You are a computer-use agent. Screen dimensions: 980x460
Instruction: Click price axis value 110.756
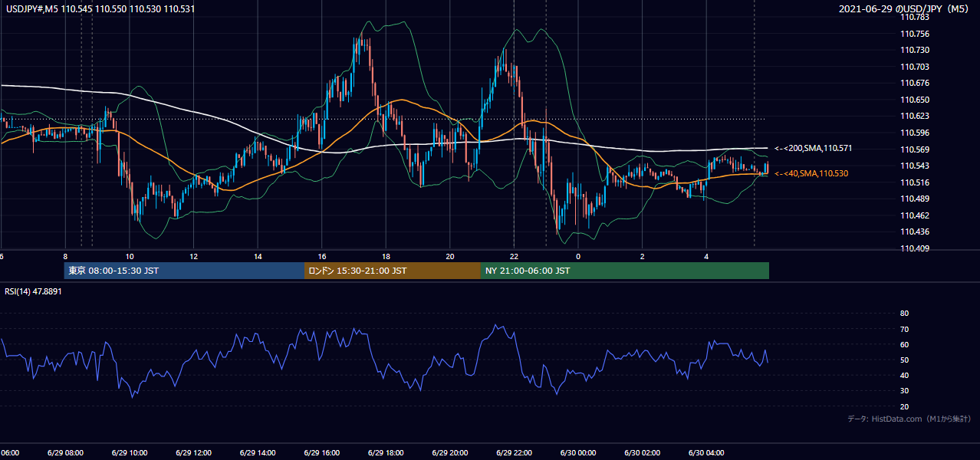(916, 34)
